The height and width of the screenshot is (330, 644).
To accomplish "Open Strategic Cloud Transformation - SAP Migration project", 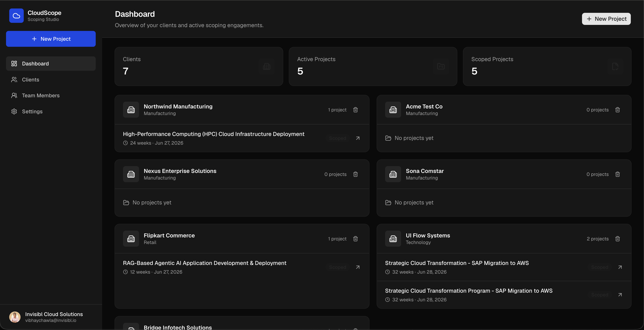I will pos(457,263).
